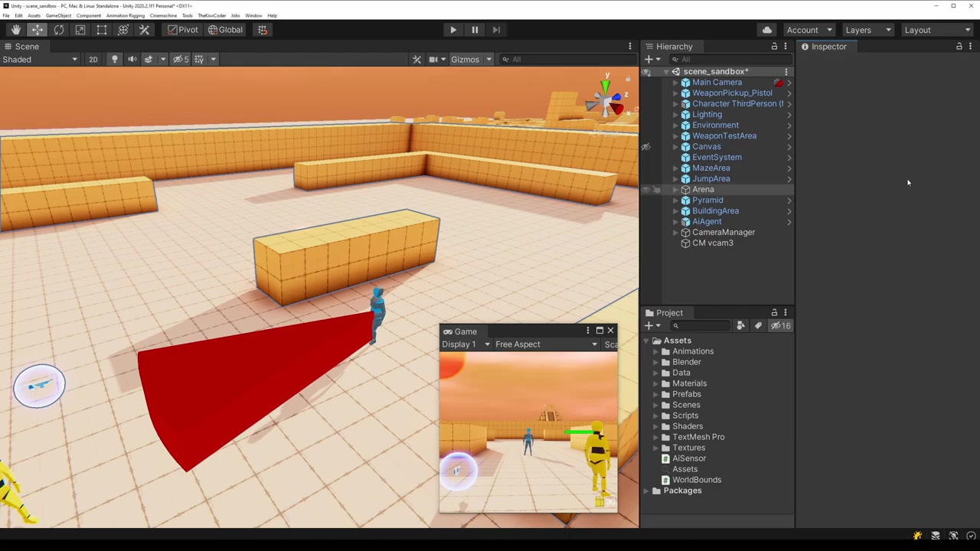
Task: Click the Pause button in the toolbar
Action: point(475,30)
